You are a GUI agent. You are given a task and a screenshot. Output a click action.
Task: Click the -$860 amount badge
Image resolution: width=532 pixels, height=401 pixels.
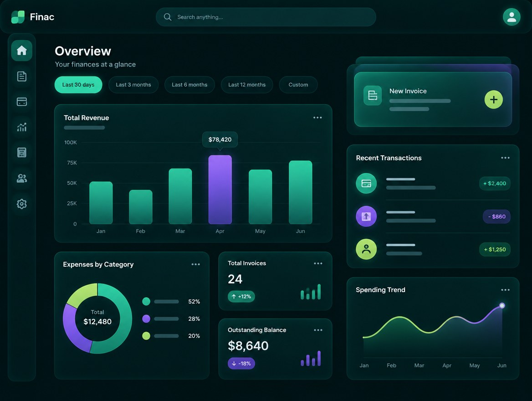pos(497,216)
